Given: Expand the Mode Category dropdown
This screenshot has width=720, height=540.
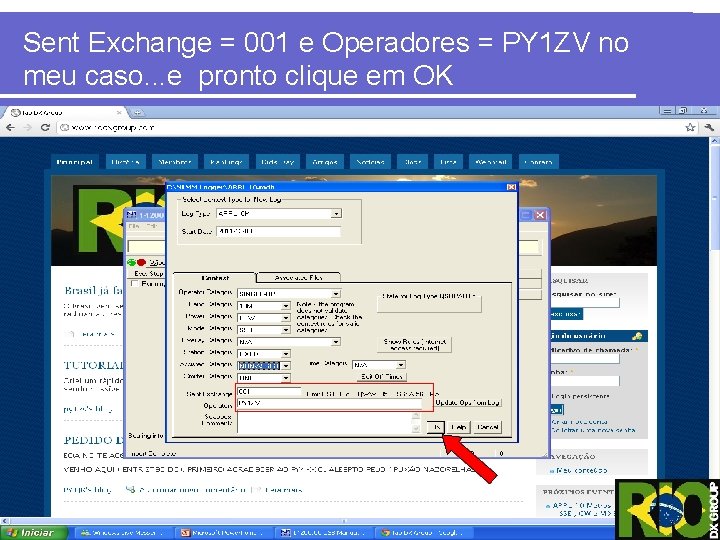Looking at the screenshot, I should point(286,330).
